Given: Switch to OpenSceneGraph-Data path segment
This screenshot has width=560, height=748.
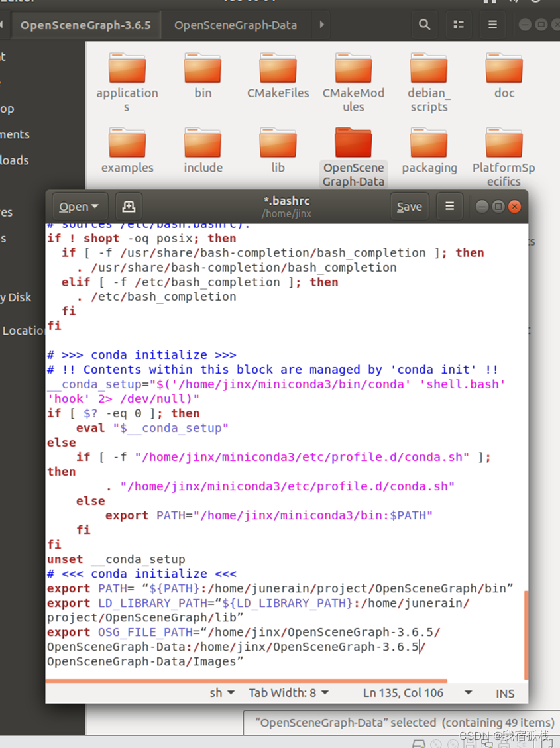Looking at the screenshot, I should (x=236, y=25).
